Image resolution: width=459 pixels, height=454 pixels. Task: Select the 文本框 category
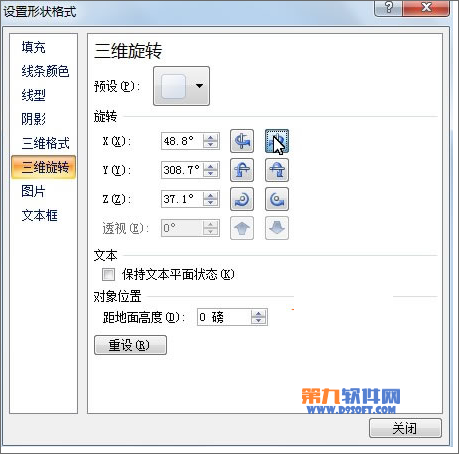pyautogui.click(x=40, y=215)
